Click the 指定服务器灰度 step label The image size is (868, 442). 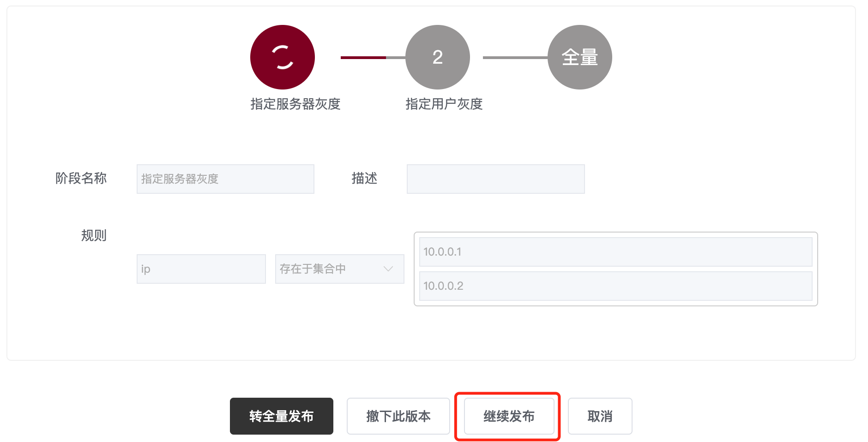(x=295, y=104)
